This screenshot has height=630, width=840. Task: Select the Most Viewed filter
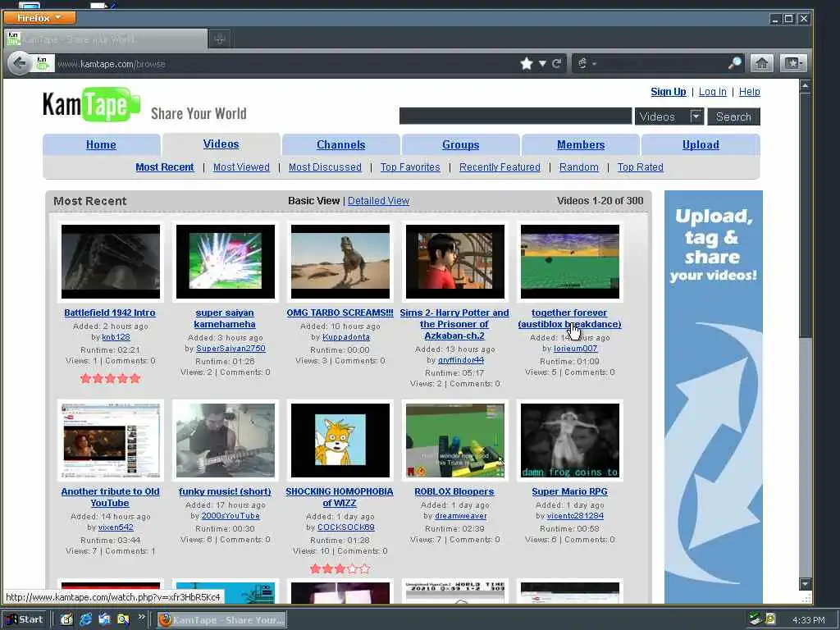point(242,167)
